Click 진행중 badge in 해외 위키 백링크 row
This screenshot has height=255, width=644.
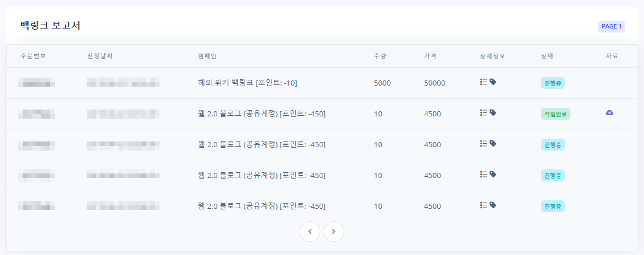coord(552,83)
